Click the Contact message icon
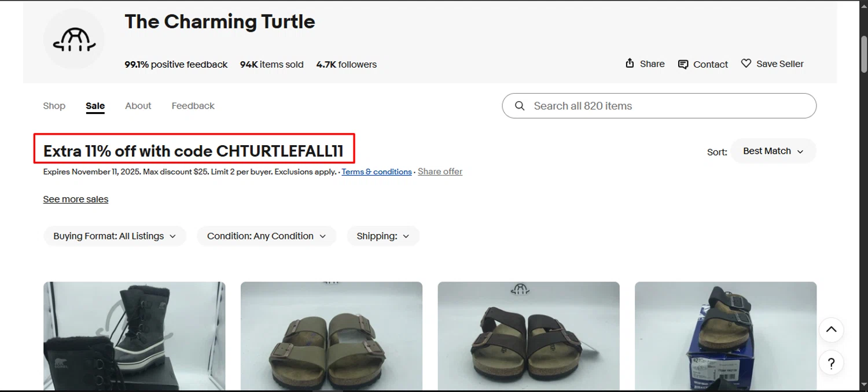 pyautogui.click(x=683, y=64)
